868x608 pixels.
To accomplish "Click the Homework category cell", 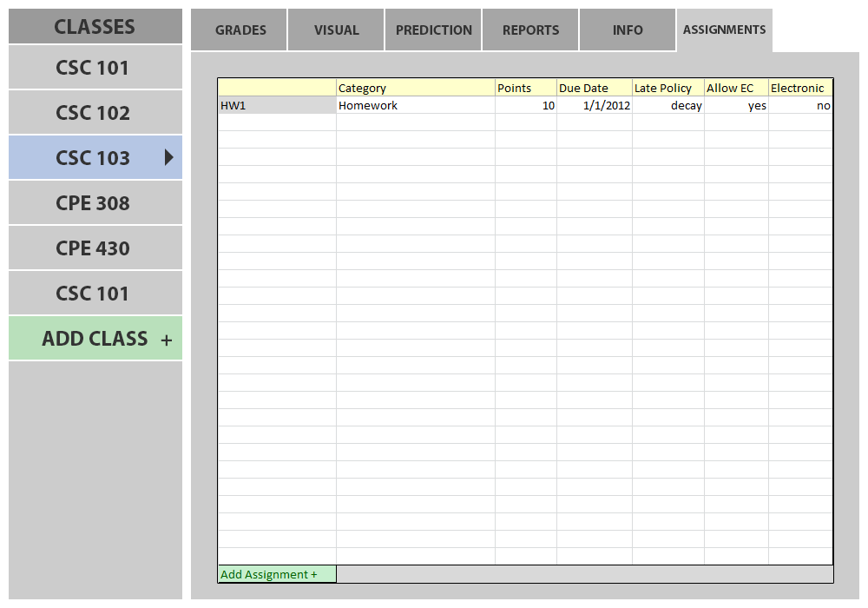I will click(x=415, y=105).
